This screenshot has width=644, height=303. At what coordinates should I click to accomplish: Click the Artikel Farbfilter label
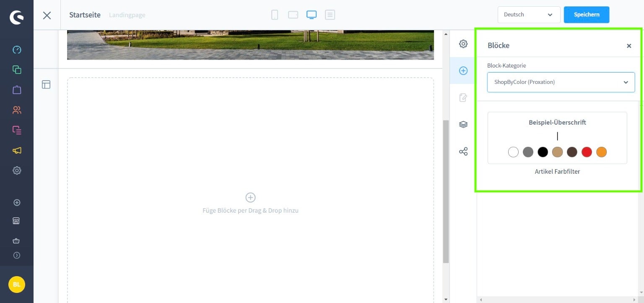[x=557, y=171]
